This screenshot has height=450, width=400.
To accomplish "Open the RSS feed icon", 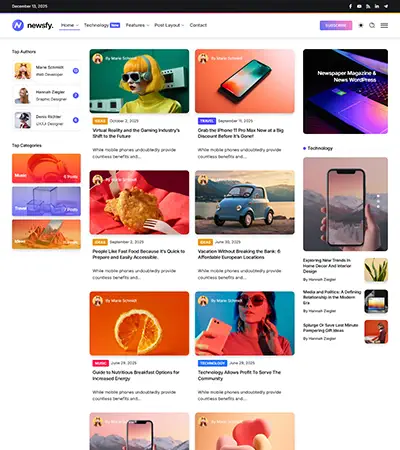I will tap(368, 6).
